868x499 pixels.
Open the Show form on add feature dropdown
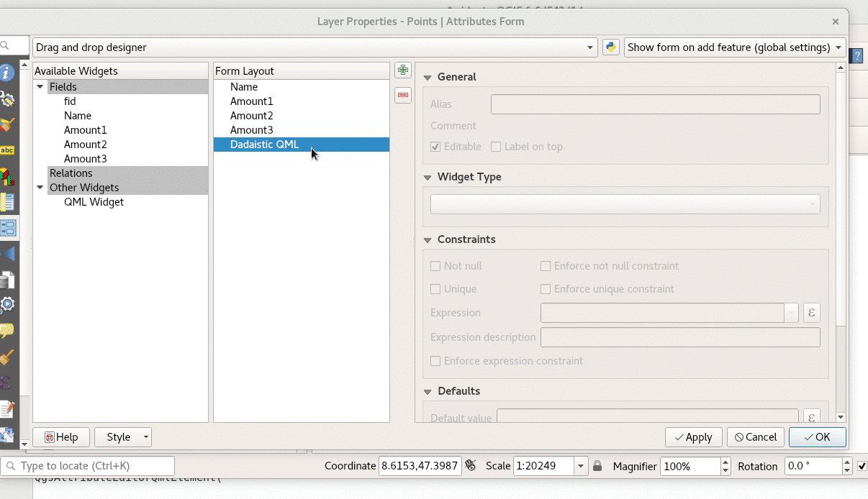[734, 47]
